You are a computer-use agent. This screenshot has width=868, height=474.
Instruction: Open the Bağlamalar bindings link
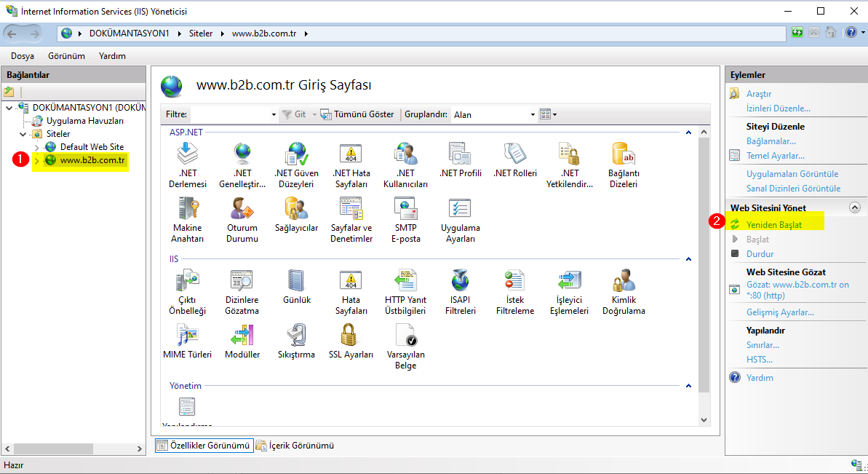[771, 141]
